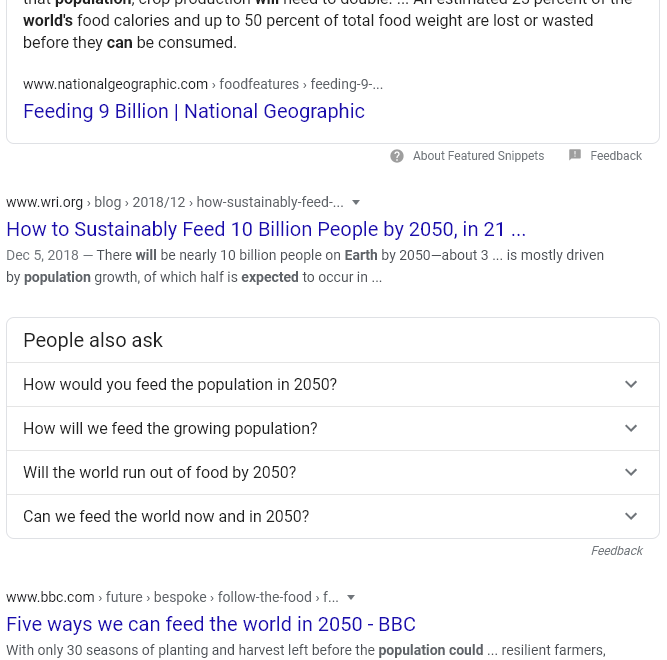Click the www.nationalgeographic.com breadcrumb URL
Viewport: 667px width, 660px height.
115,84
